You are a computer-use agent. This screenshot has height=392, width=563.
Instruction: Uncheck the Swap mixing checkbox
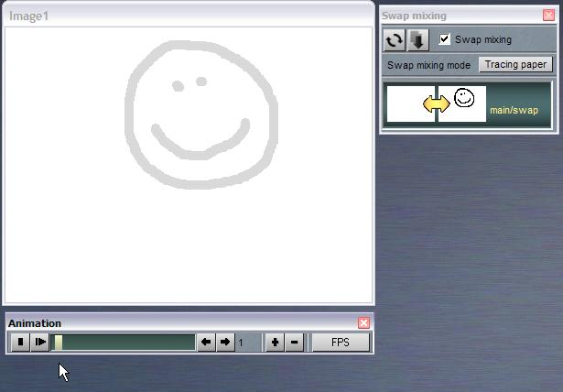pyautogui.click(x=445, y=39)
